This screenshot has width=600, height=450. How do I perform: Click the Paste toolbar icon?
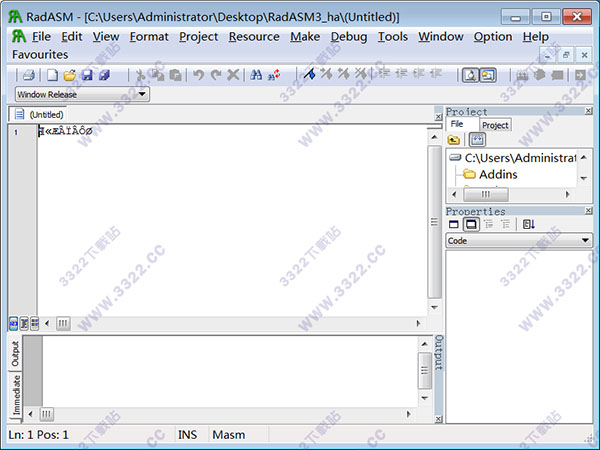click(x=175, y=75)
